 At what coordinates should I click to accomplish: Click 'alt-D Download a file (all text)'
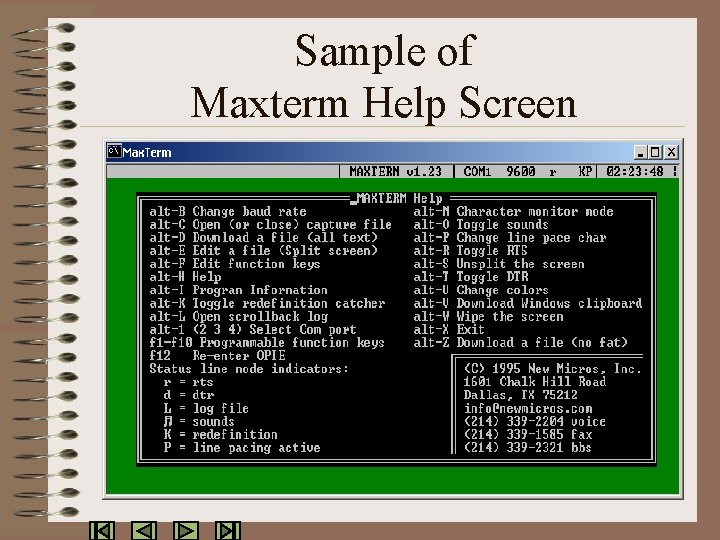pos(264,238)
